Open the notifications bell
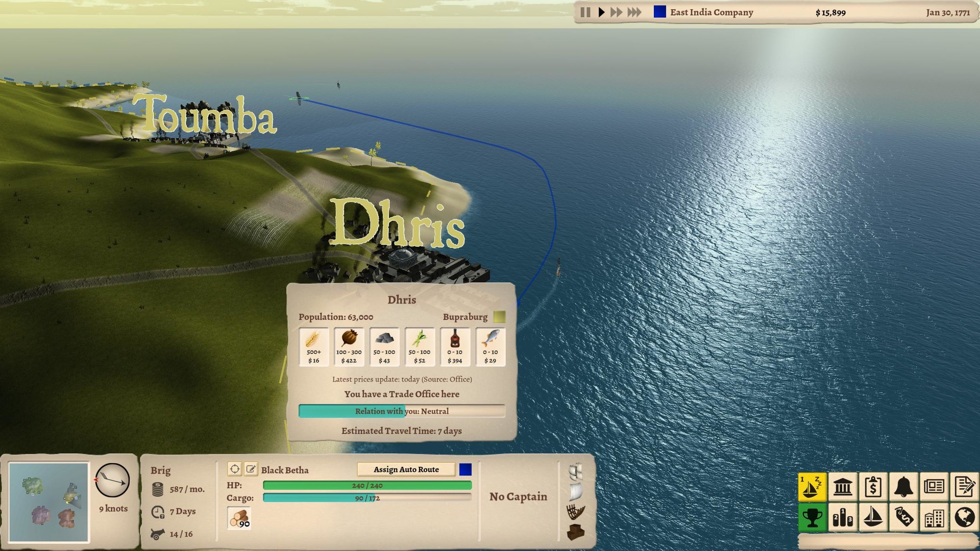 (x=903, y=487)
